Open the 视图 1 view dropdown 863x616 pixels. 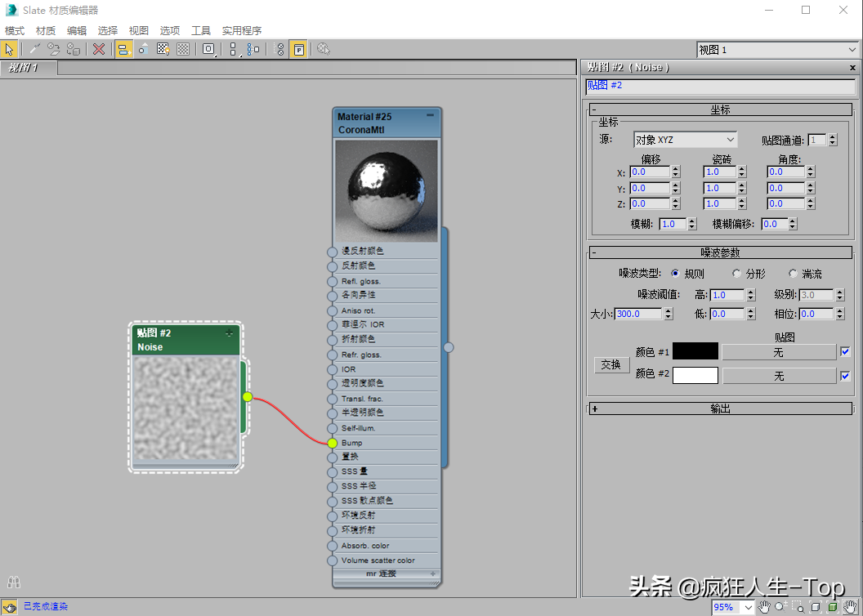point(777,50)
